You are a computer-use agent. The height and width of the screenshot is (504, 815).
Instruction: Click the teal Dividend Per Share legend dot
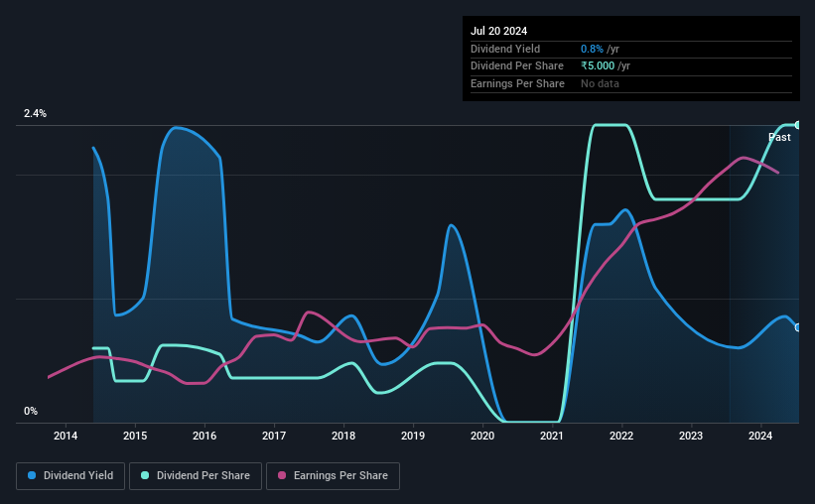(145, 475)
